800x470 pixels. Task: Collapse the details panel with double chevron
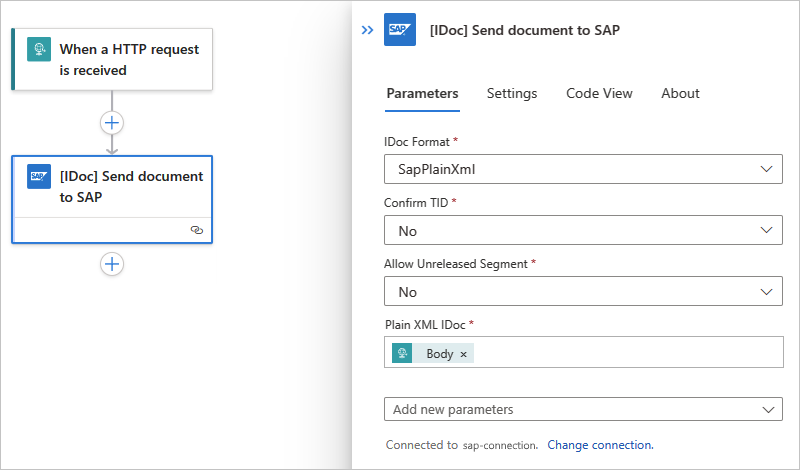pyautogui.click(x=367, y=30)
